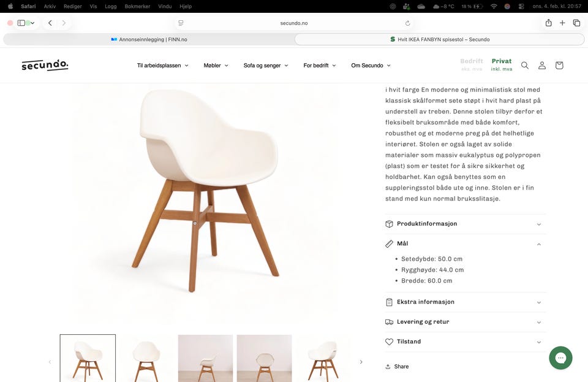
Task: Click the reader/page menu icon in address bar
Action: point(181,23)
